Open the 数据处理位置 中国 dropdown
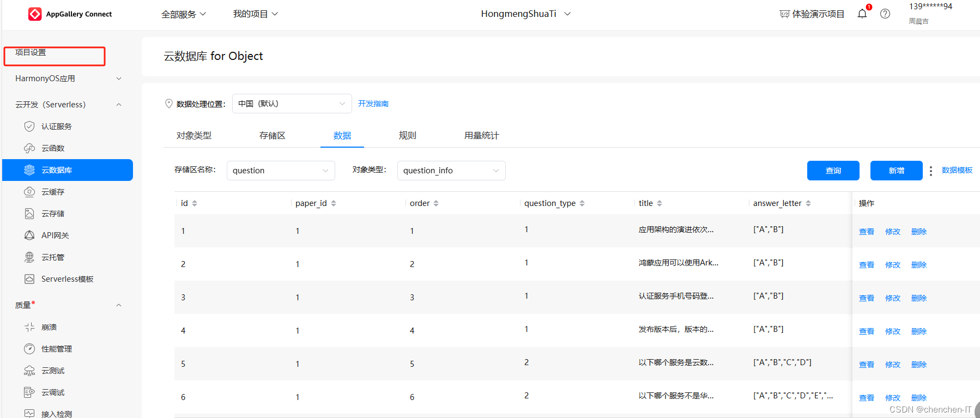The width and height of the screenshot is (980, 418). coord(292,104)
